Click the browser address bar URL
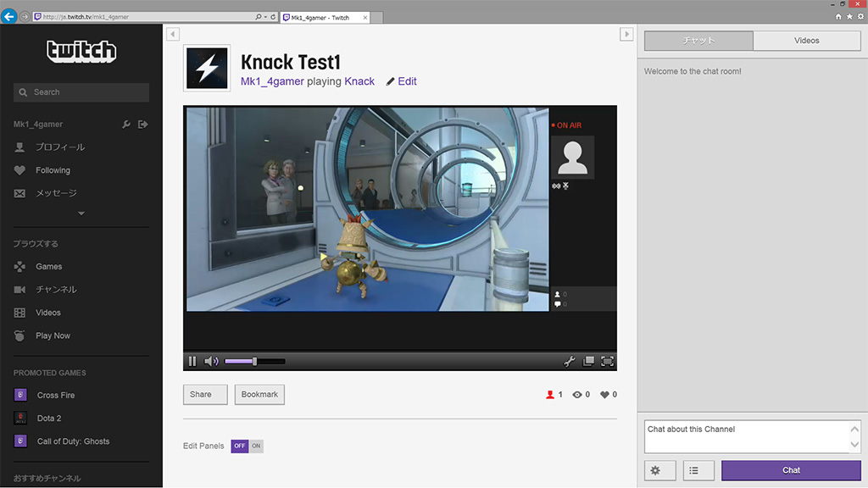Viewport: 868px width, 488px height. pyautogui.click(x=86, y=17)
